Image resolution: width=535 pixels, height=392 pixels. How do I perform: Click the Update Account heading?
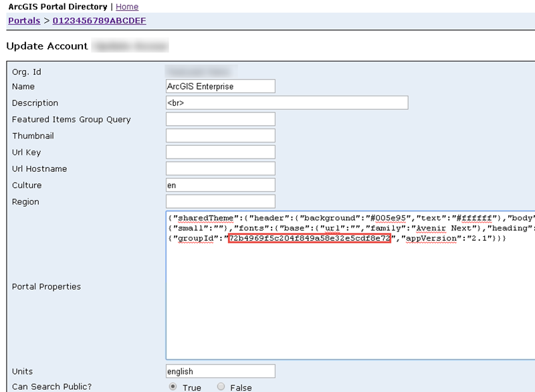pyautogui.click(x=47, y=46)
